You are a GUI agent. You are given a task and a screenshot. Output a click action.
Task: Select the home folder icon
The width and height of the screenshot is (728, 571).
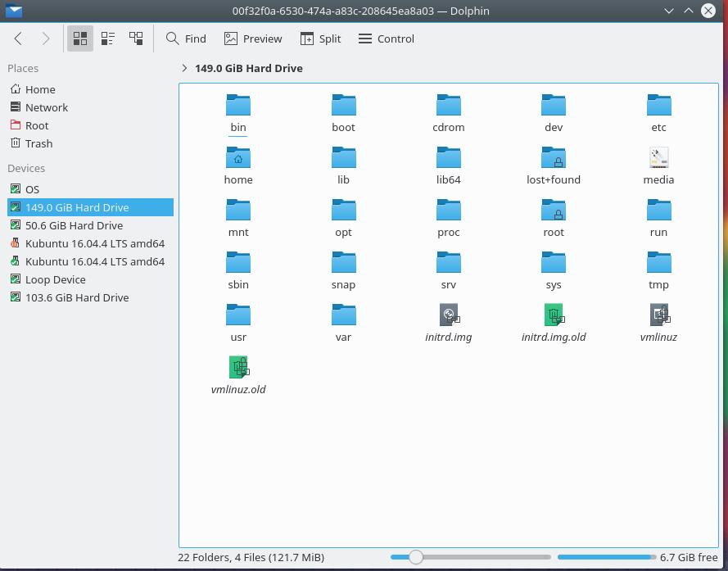pos(238,157)
